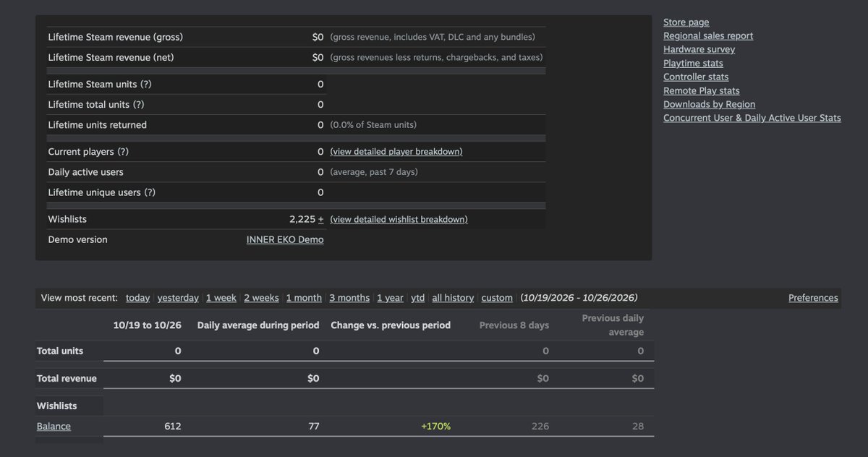868x457 pixels.
Task: Click the Lifetime units returned label
Action: (x=97, y=125)
